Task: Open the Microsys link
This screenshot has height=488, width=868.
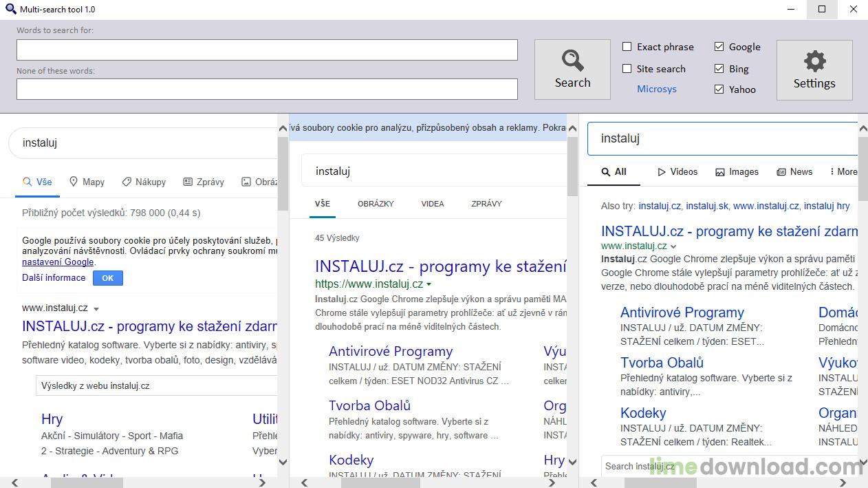Action: [x=656, y=89]
